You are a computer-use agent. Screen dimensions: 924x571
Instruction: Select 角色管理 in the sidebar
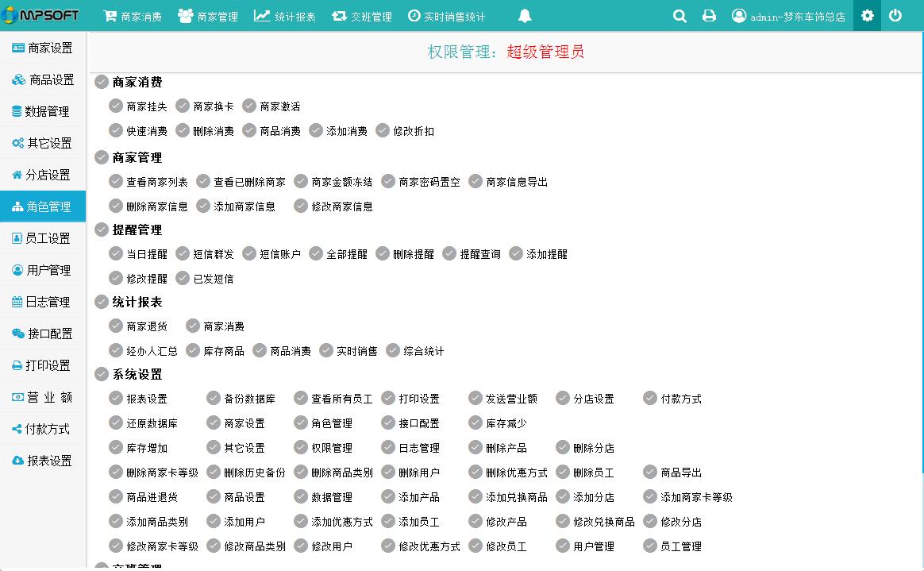43,206
